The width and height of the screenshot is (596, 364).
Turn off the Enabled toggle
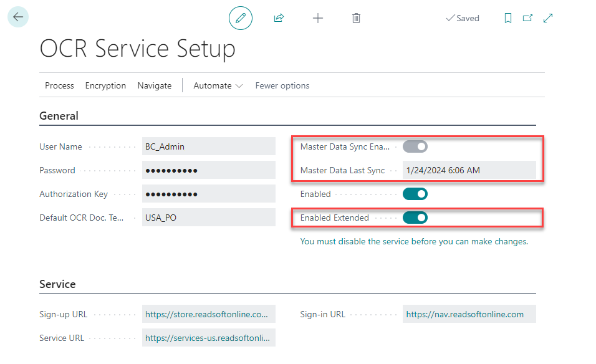415,194
